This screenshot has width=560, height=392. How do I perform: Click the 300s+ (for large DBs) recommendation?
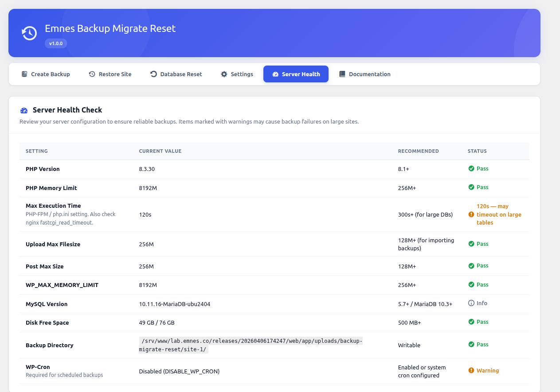click(x=425, y=214)
